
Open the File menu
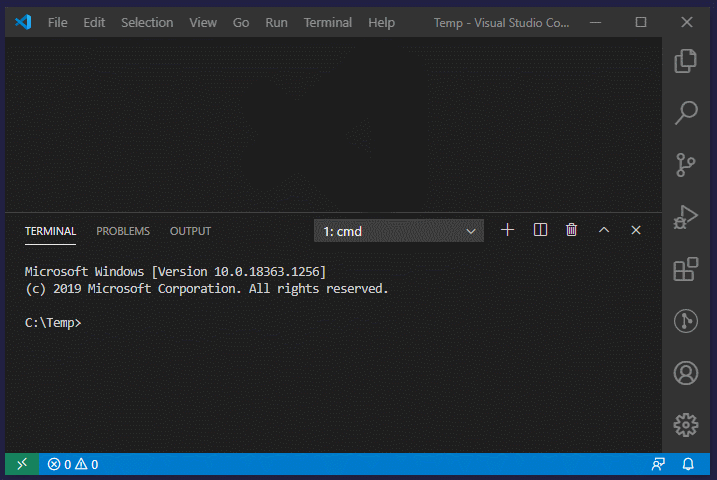pyautogui.click(x=58, y=22)
